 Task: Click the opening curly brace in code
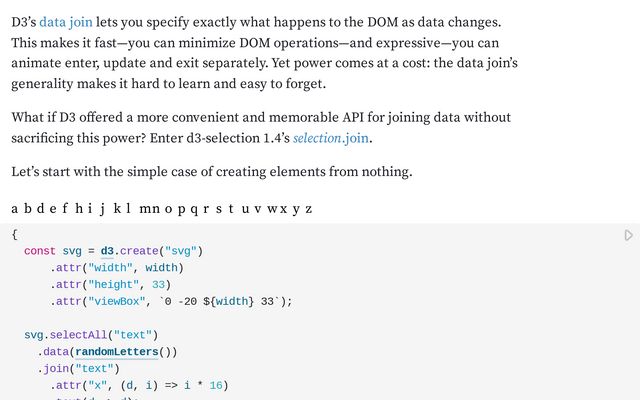click(x=14, y=234)
